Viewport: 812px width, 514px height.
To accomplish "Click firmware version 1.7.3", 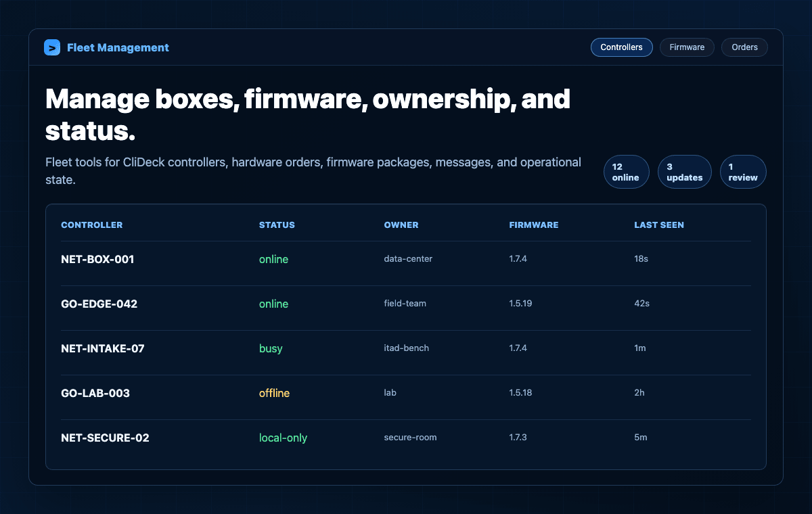I will coord(518,438).
